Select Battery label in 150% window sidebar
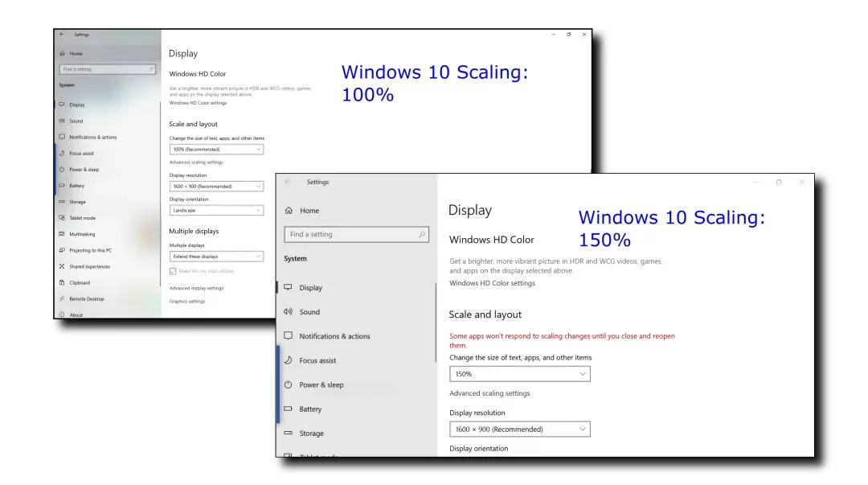 coord(310,409)
